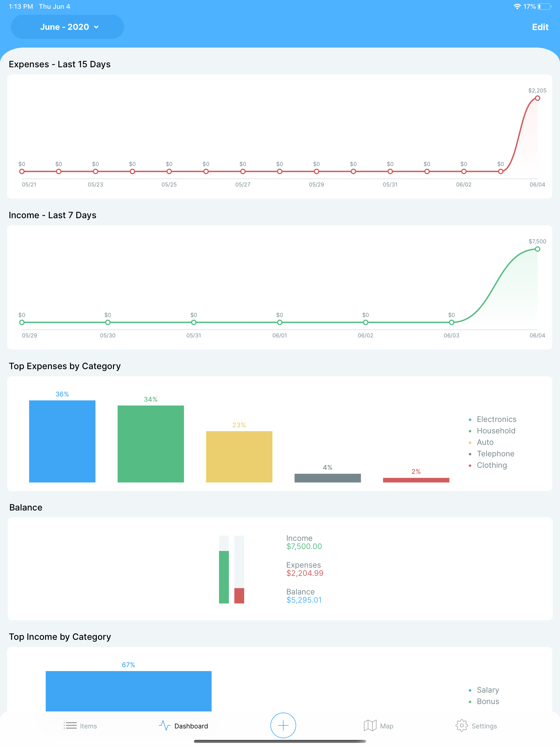The height and width of the screenshot is (747, 560).
Task: Select the $7,500 income data point
Action: point(537,249)
